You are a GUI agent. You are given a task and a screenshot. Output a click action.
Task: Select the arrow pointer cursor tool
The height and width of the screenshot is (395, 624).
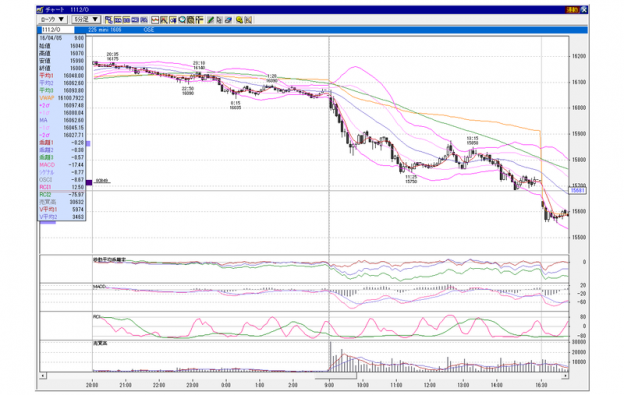point(219,20)
